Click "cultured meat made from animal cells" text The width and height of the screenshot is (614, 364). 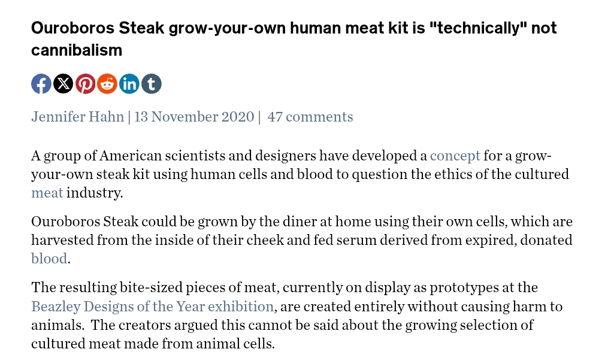[152, 344]
